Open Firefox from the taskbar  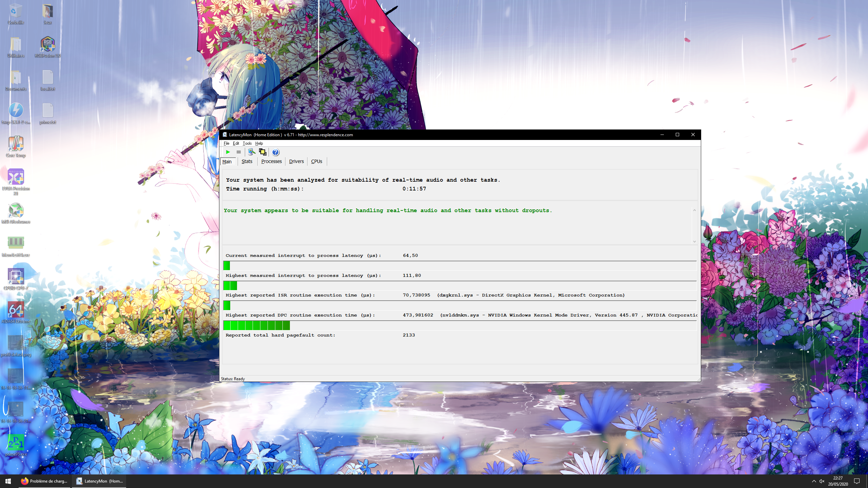pos(45,481)
